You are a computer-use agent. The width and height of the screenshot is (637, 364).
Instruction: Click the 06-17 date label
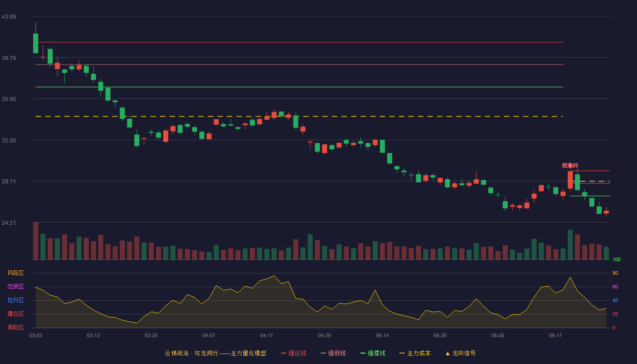[556, 335]
